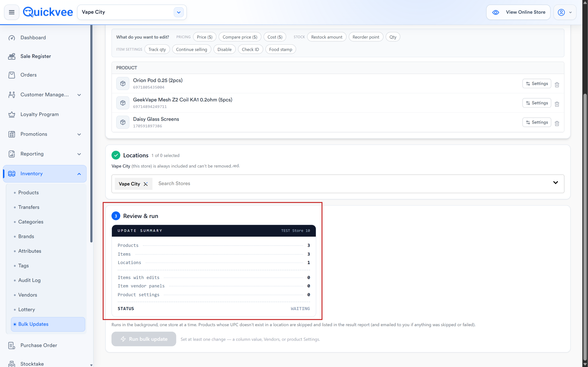
Task: Click the Orion Pod product box icon
Action: coord(123,83)
